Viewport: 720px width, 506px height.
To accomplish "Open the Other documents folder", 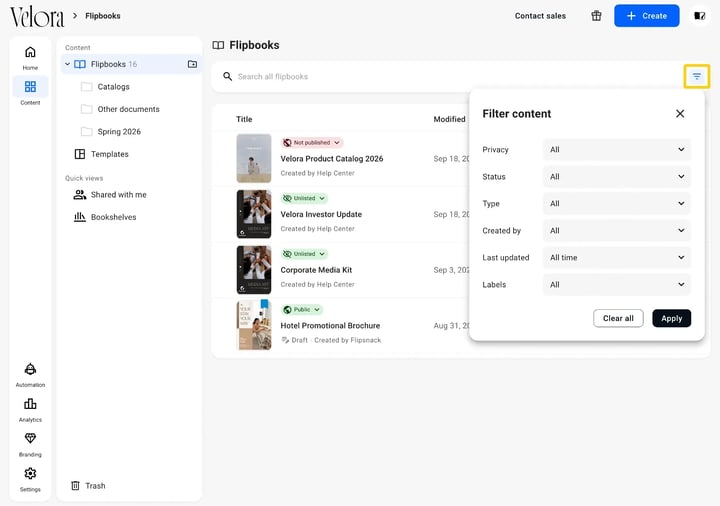I will [x=120, y=109].
